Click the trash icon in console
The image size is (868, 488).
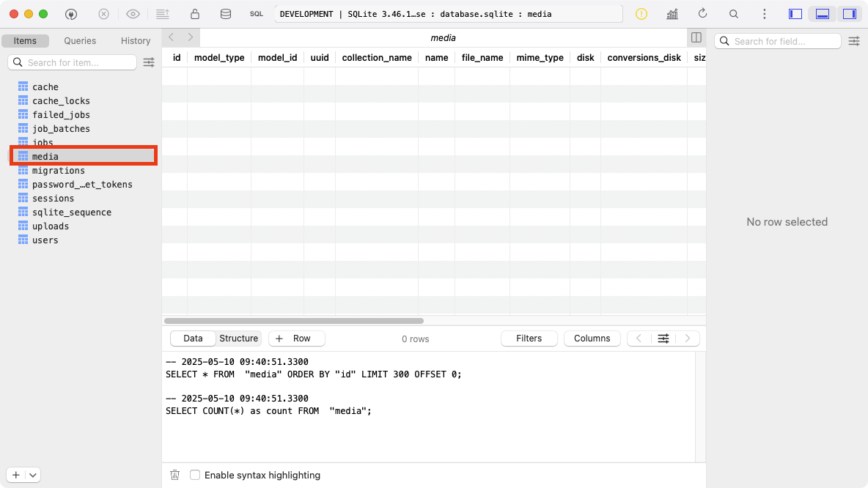click(x=174, y=475)
